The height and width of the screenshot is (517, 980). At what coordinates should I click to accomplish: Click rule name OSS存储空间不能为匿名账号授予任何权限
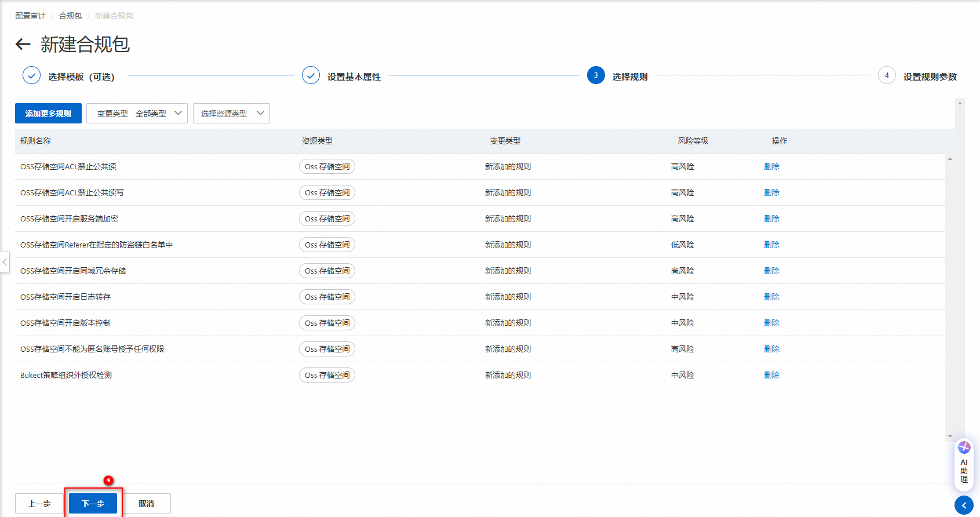click(92, 349)
